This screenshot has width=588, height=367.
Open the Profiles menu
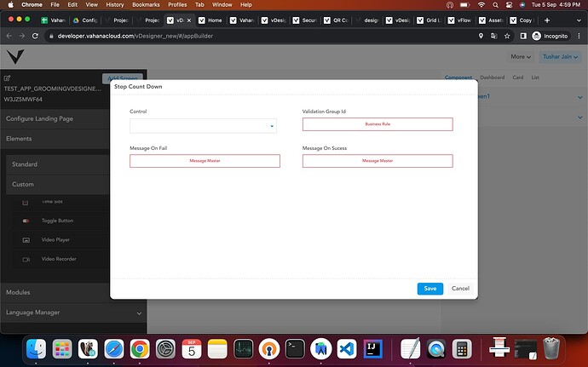pos(177,5)
